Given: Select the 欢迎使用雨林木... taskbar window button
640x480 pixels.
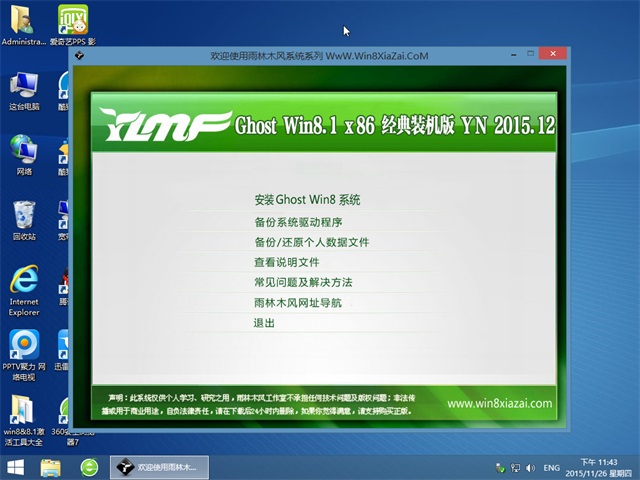Looking at the screenshot, I should pyautogui.click(x=159, y=467).
